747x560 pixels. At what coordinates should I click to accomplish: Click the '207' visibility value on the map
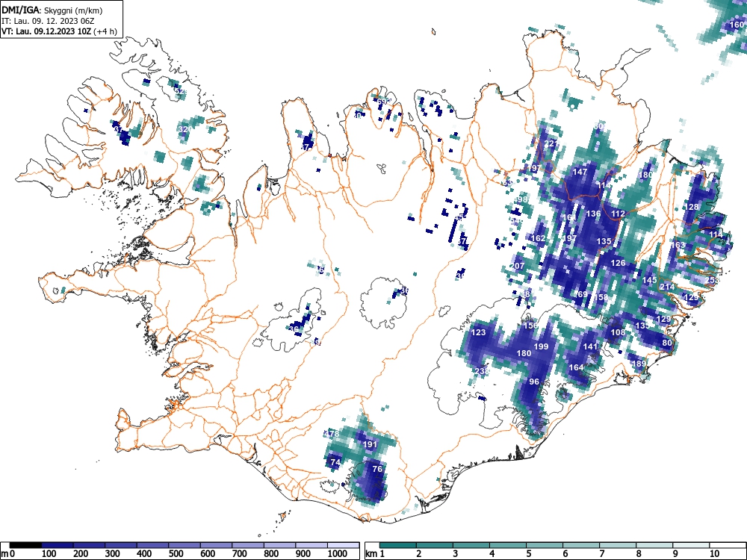pos(517,267)
